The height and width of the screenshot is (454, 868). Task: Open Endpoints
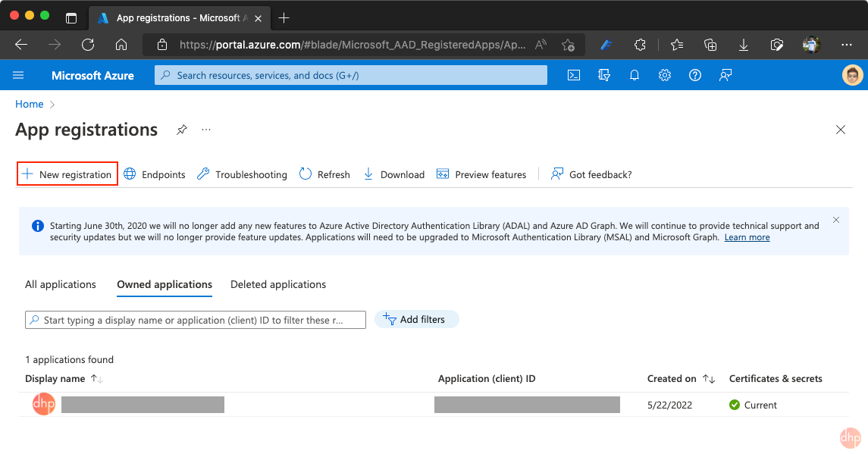[x=155, y=174]
